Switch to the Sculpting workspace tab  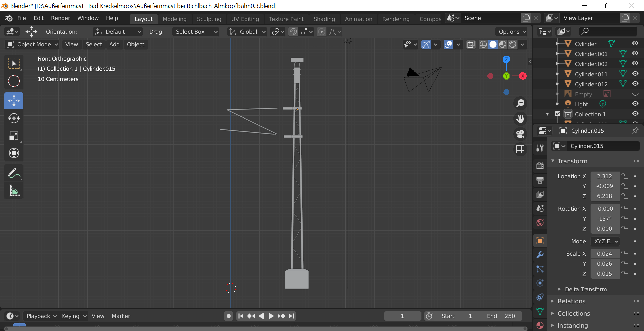coord(209,19)
